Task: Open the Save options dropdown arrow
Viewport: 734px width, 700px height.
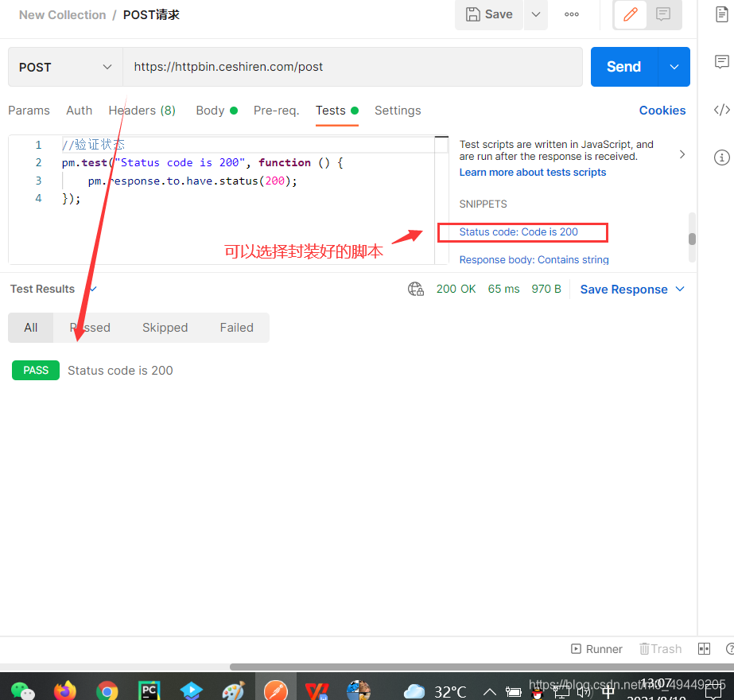Action: (x=536, y=14)
